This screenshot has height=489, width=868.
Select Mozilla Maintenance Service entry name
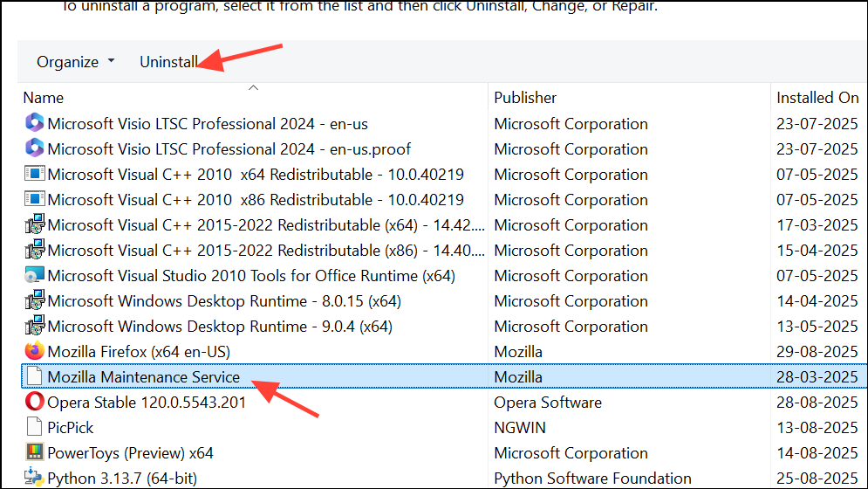[x=144, y=377]
